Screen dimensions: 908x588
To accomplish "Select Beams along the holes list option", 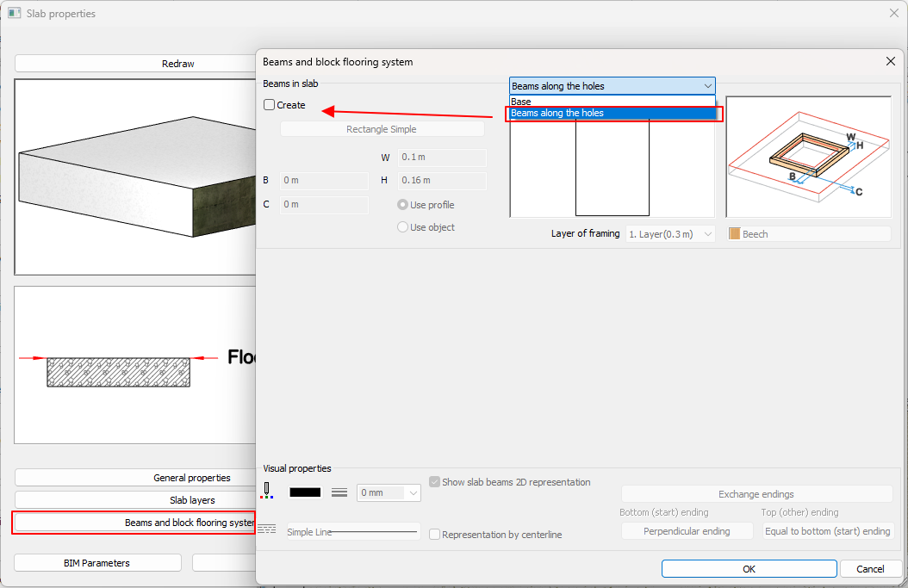I will click(x=612, y=113).
